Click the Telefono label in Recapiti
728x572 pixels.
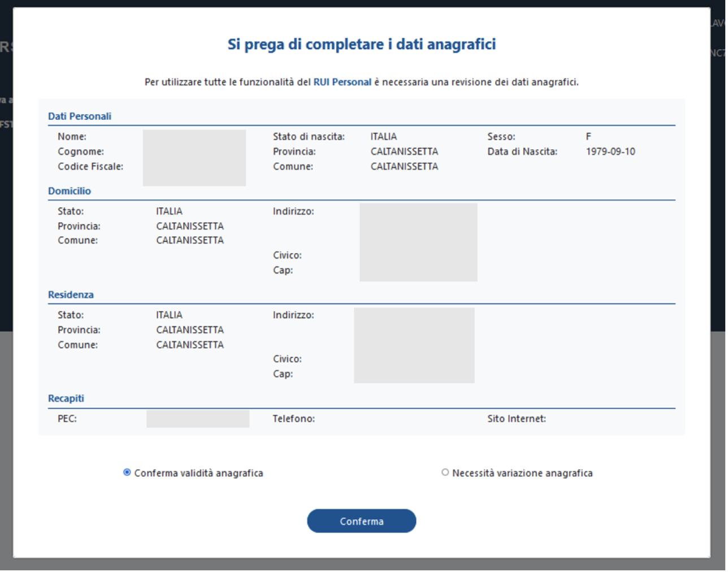293,419
